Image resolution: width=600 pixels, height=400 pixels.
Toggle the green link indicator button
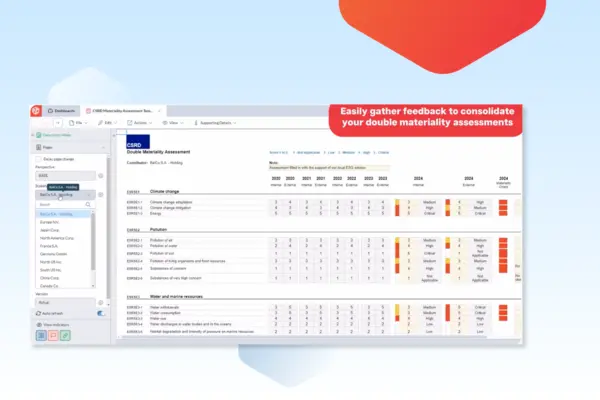point(65,336)
